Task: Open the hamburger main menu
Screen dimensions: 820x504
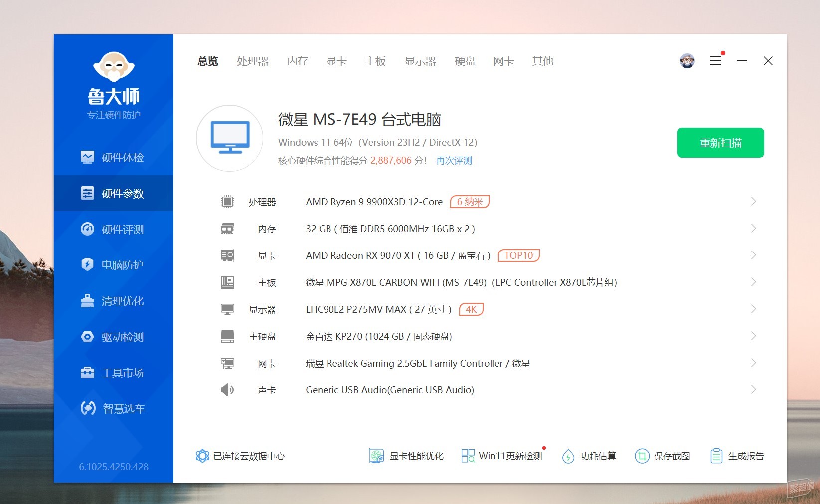Action: tap(715, 61)
